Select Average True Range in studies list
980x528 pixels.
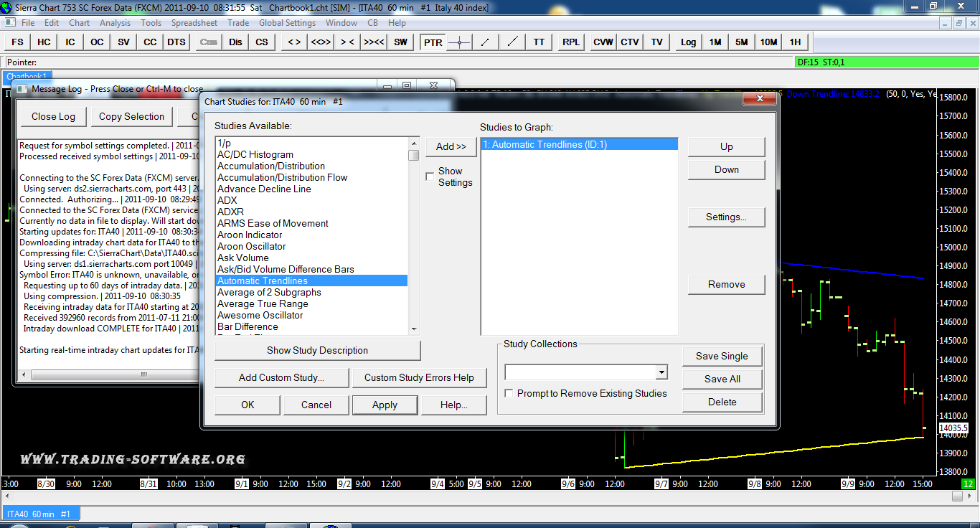point(263,304)
